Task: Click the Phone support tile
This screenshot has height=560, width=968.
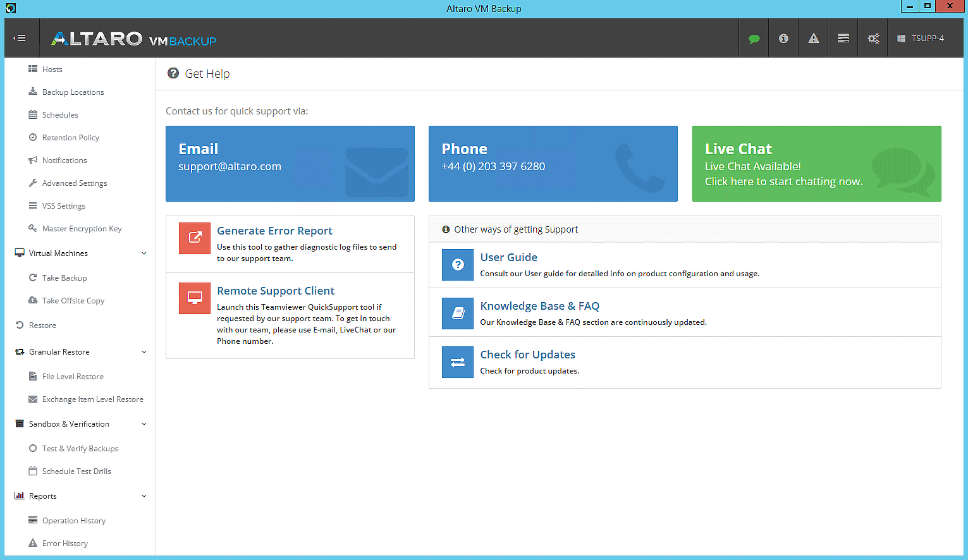Action: [553, 164]
